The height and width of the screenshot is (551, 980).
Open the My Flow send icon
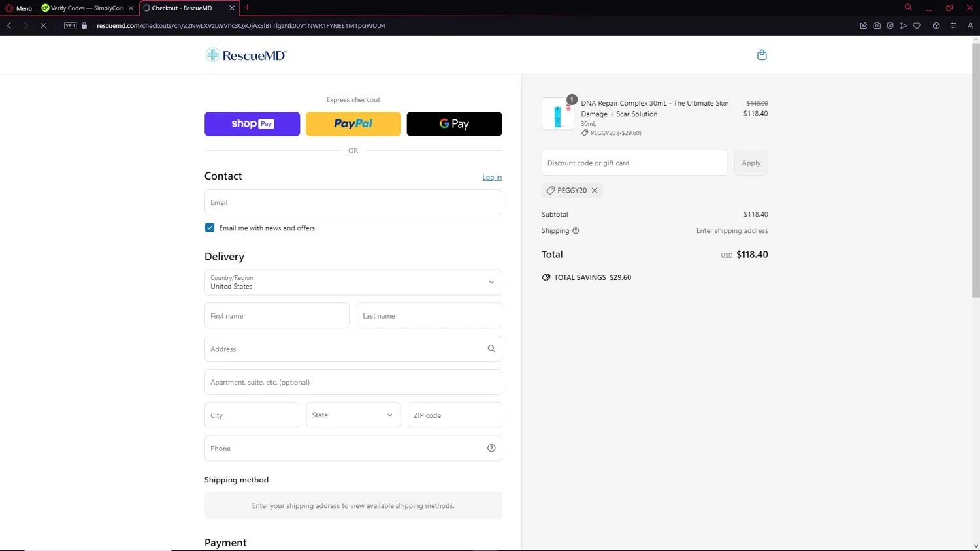tap(904, 25)
